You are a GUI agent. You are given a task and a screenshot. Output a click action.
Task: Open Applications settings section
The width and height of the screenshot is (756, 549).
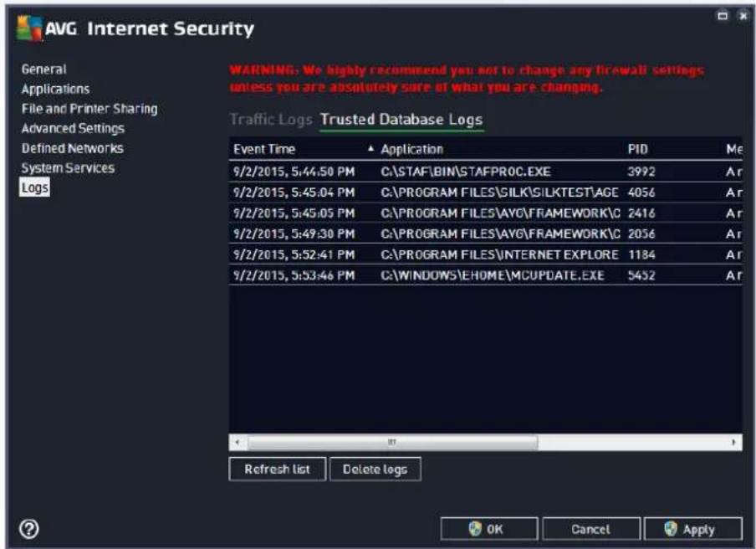click(x=55, y=89)
